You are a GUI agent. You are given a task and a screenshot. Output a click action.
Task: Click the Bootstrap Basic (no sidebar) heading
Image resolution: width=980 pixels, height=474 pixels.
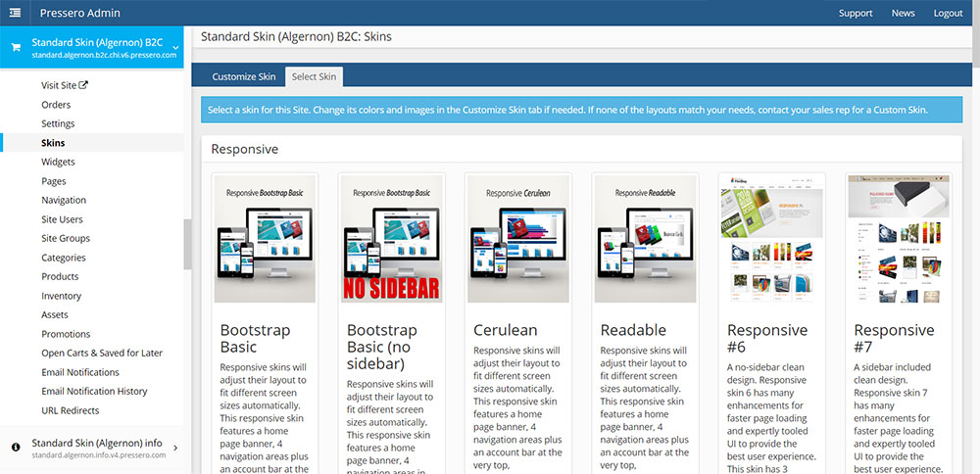(382, 347)
